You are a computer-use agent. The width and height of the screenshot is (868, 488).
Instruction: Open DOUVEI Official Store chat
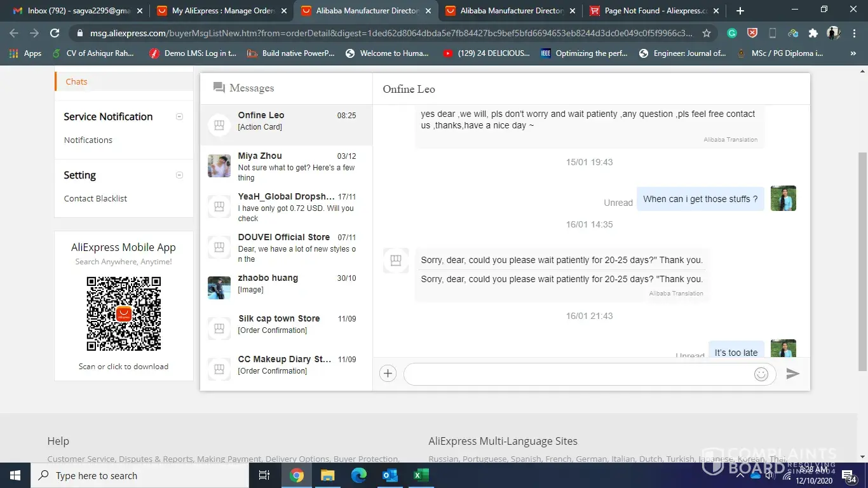(x=286, y=247)
